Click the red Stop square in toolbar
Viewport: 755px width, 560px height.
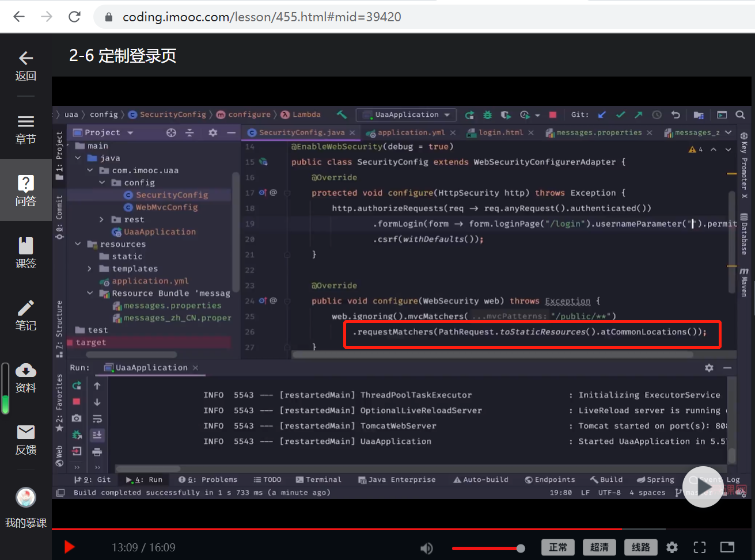point(553,115)
